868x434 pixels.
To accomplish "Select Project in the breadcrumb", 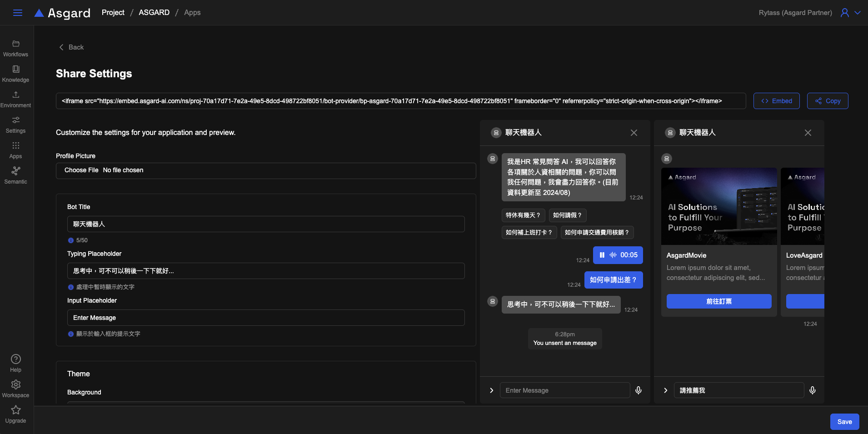I will [113, 13].
